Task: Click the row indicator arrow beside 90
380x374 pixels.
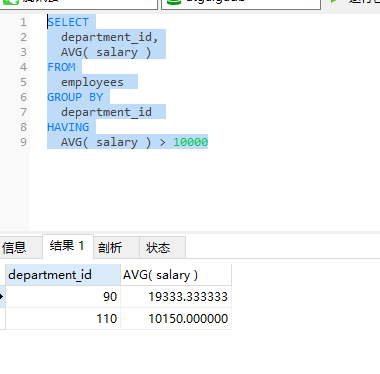Action: 2,296
